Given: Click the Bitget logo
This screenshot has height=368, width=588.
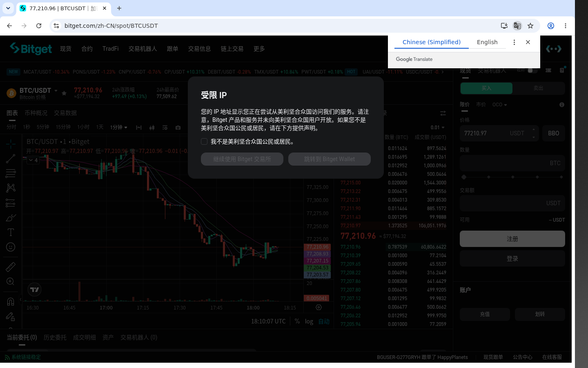Looking at the screenshot, I should pyautogui.click(x=31, y=49).
